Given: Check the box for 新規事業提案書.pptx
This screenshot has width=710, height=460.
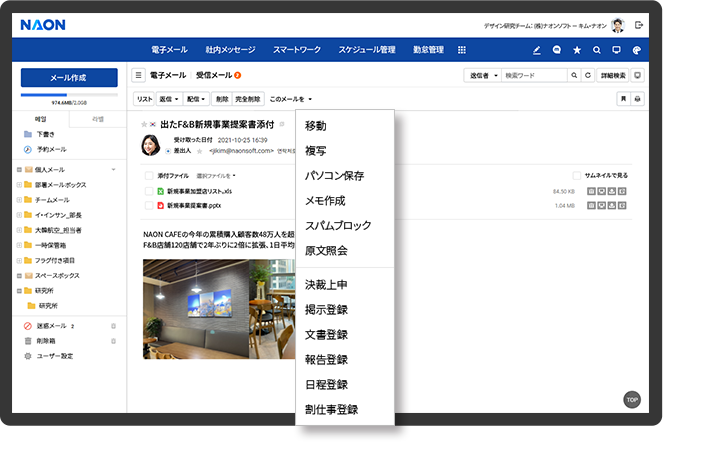Looking at the screenshot, I should [148, 205].
